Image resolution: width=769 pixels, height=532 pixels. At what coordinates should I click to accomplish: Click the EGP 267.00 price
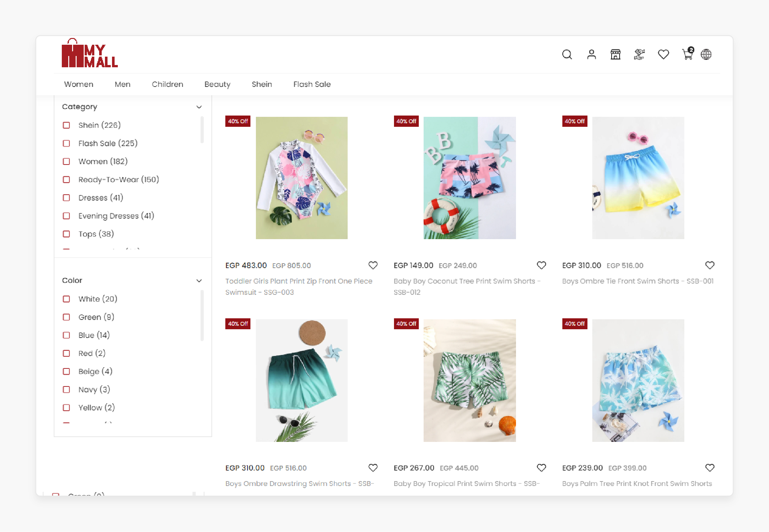[x=414, y=468]
